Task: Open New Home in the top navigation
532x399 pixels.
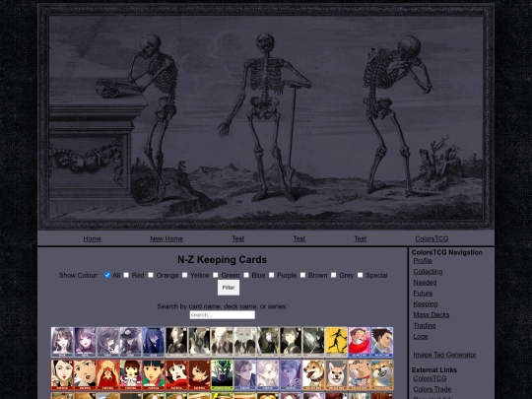Action: pyautogui.click(x=166, y=238)
